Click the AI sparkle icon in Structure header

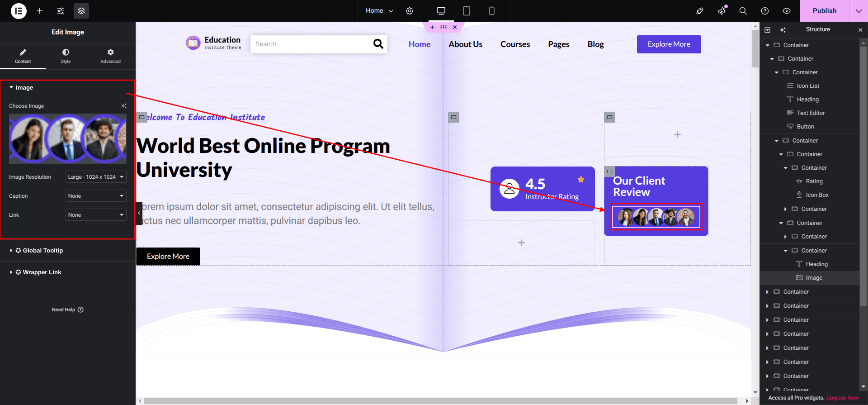(x=783, y=30)
